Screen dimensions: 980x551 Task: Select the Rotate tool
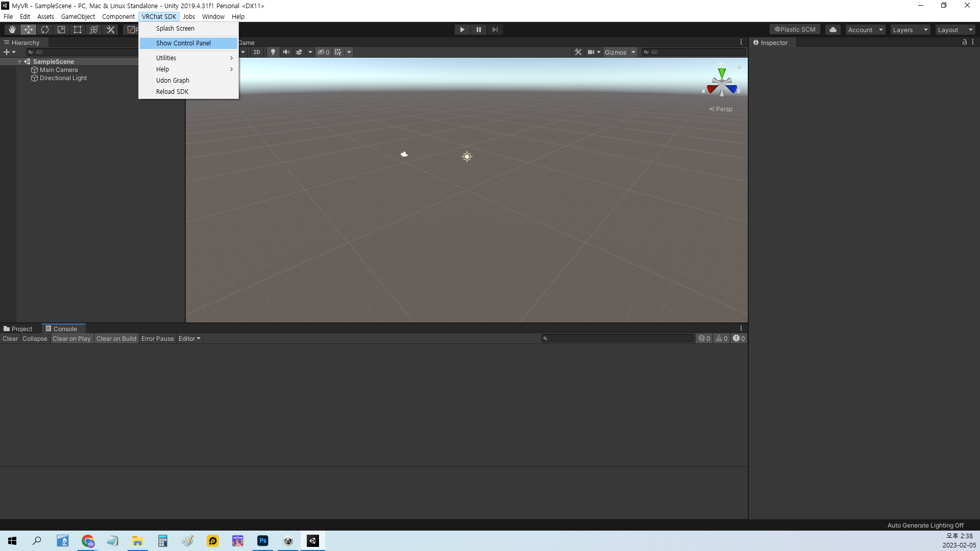tap(45, 30)
